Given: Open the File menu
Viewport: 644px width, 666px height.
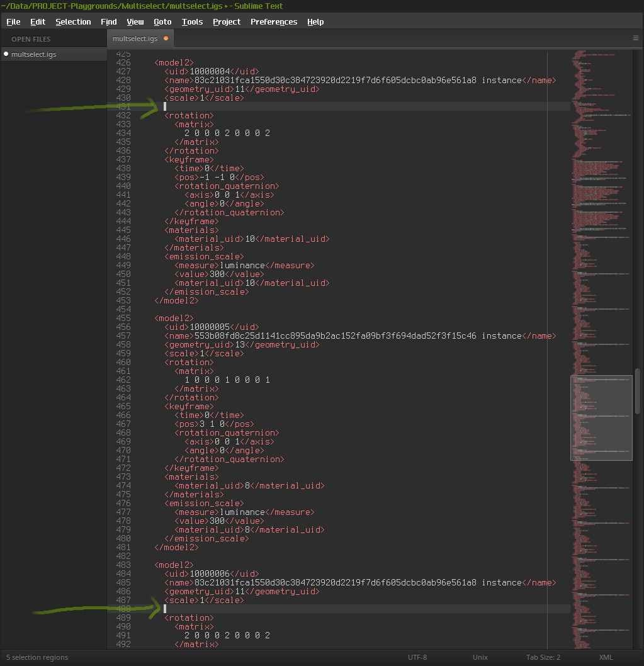Looking at the screenshot, I should click(x=13, y=21).
